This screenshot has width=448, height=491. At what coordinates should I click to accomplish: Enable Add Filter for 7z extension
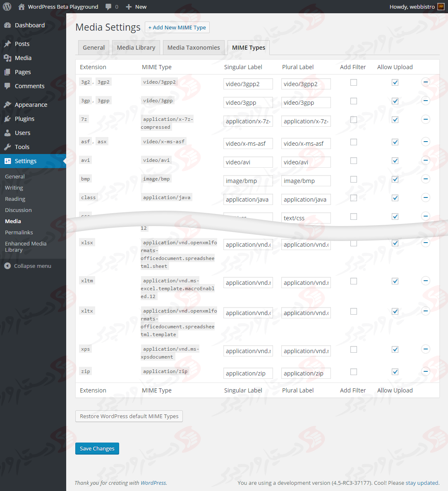click(354, 120)
